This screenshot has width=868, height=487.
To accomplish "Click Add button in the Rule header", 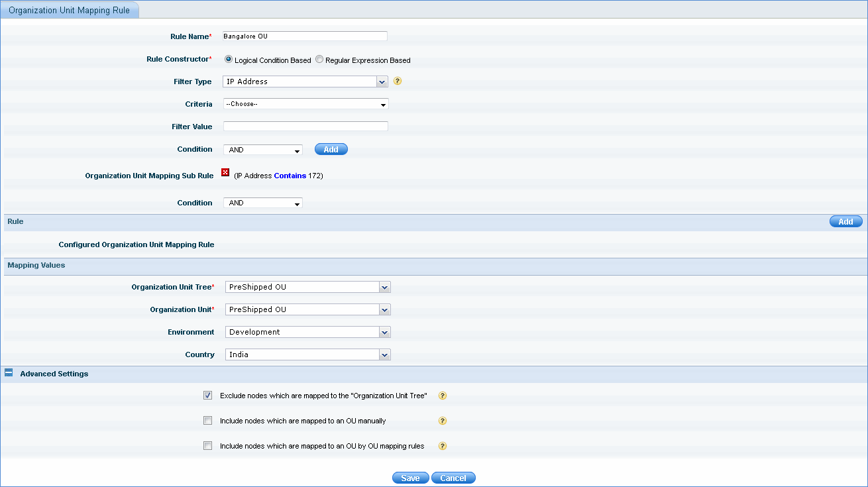I will (845, 222).
